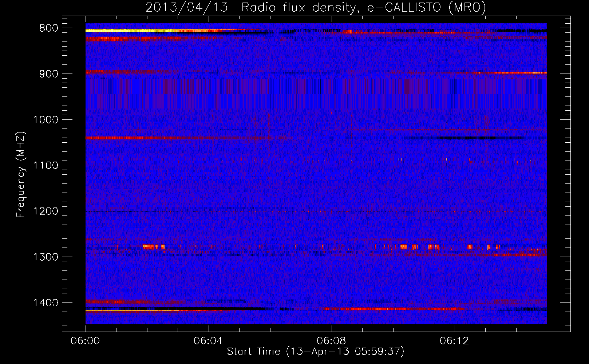Click the 06:00 time axis label

[86, 341]
